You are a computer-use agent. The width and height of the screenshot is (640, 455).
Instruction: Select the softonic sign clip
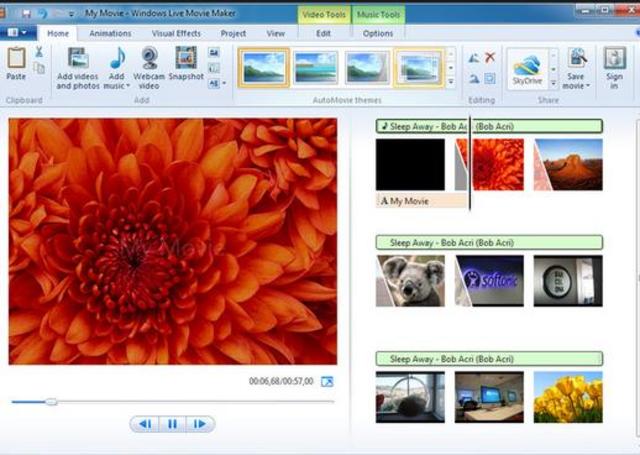tap(489, 281)
